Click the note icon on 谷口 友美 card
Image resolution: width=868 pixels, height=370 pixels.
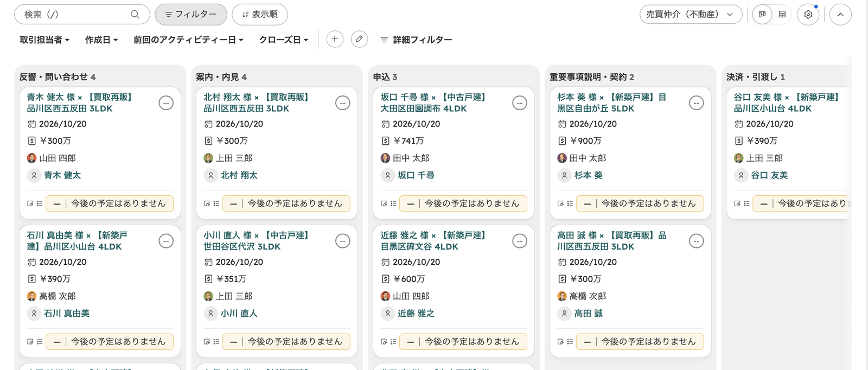pos(738,203)
